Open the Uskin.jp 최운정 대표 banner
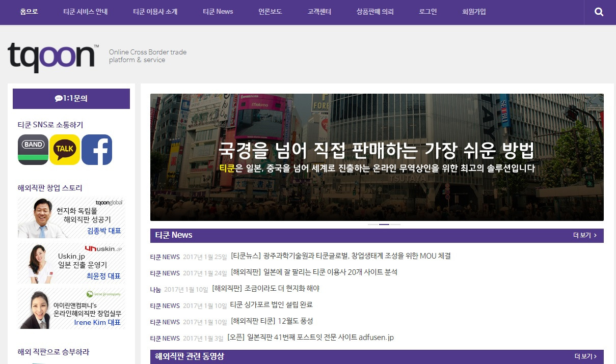The image size is (616, 364). (x=71, y=263)
